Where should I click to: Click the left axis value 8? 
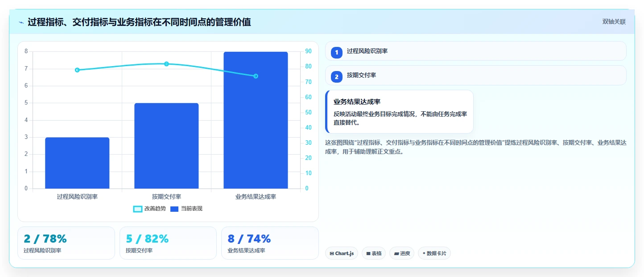pyautogui.click(x=26, y=51)
